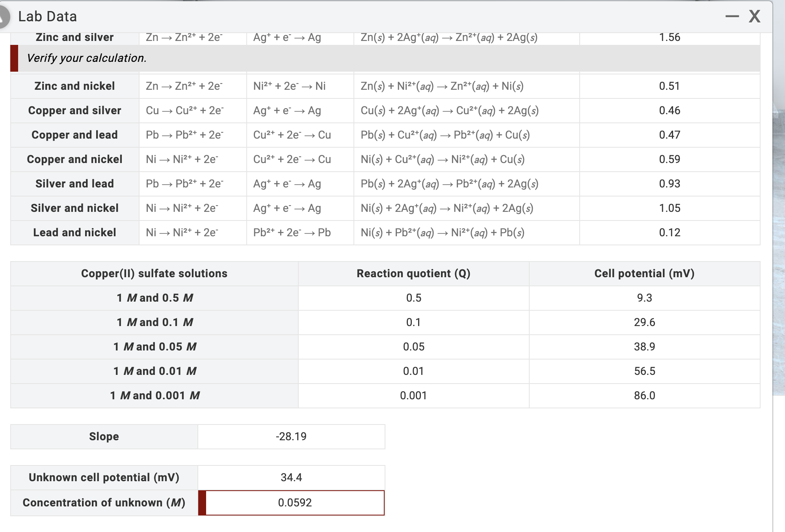This screenshot has width=785, height=532.
Task: Click the Lead and nickel potential value 0.12
Action: (670, 233)
